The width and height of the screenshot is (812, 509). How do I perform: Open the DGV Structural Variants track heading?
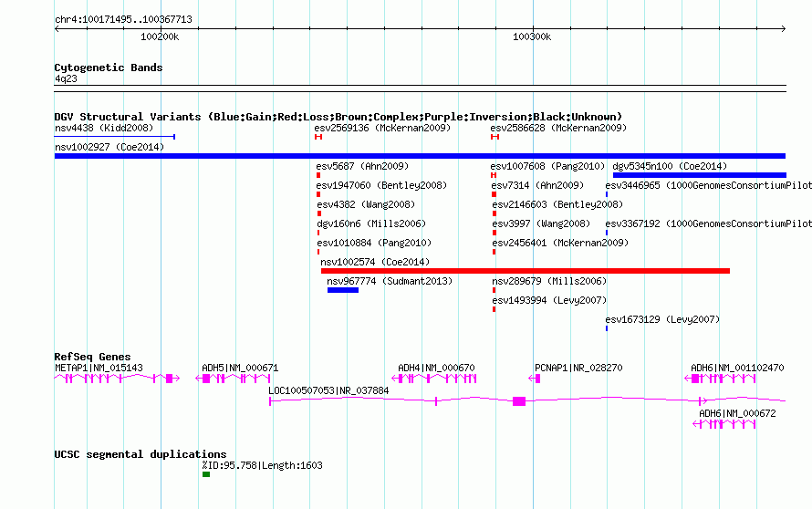(338, 117)
